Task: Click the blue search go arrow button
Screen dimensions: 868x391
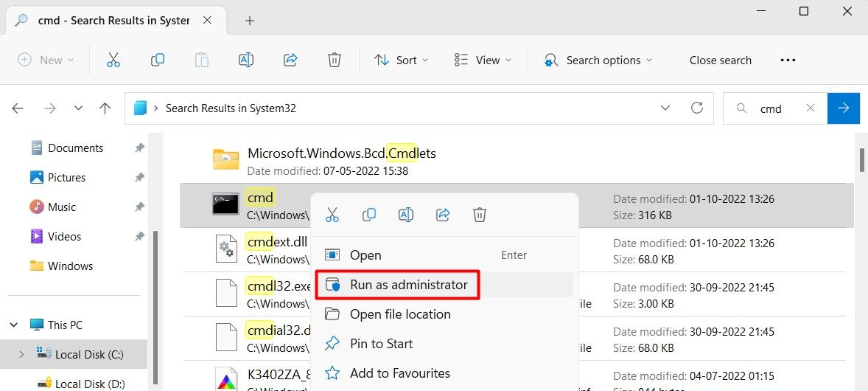Action: click(x=843, y=108)
